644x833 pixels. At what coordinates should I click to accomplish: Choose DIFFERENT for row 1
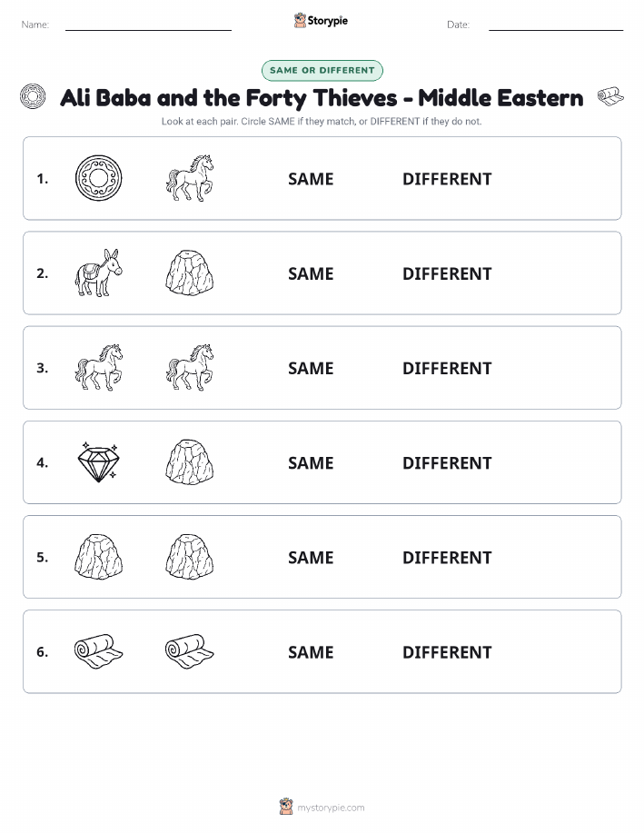(447, 179)
